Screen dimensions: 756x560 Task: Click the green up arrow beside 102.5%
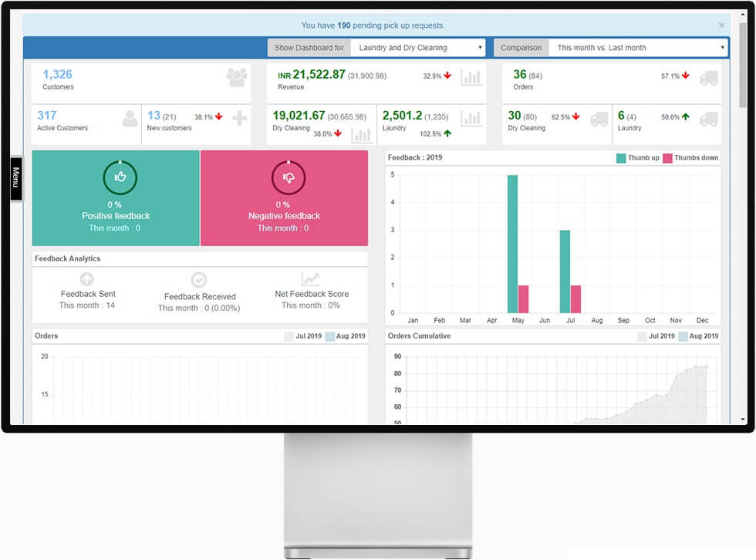point(447,133)
